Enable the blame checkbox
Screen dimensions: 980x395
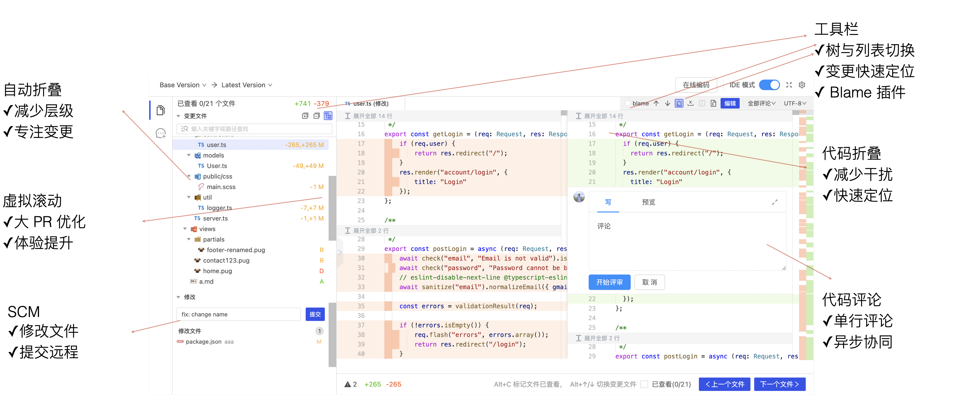click(x=628, y=103)
